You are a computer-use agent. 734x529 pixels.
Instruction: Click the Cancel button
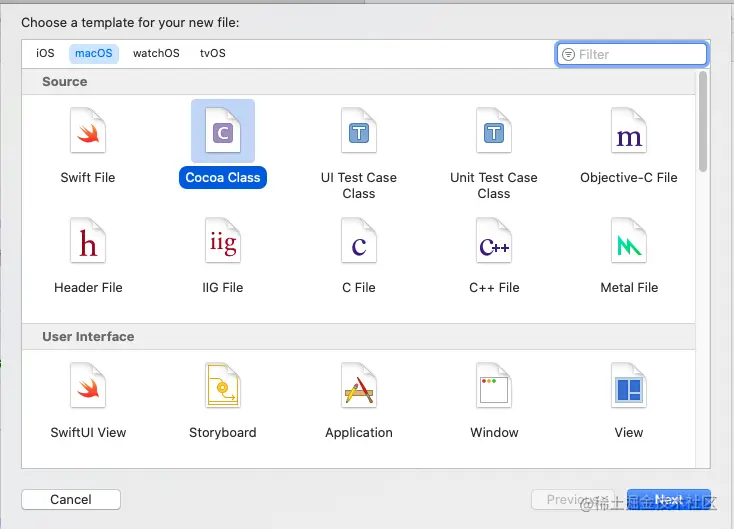pos(71,500)
